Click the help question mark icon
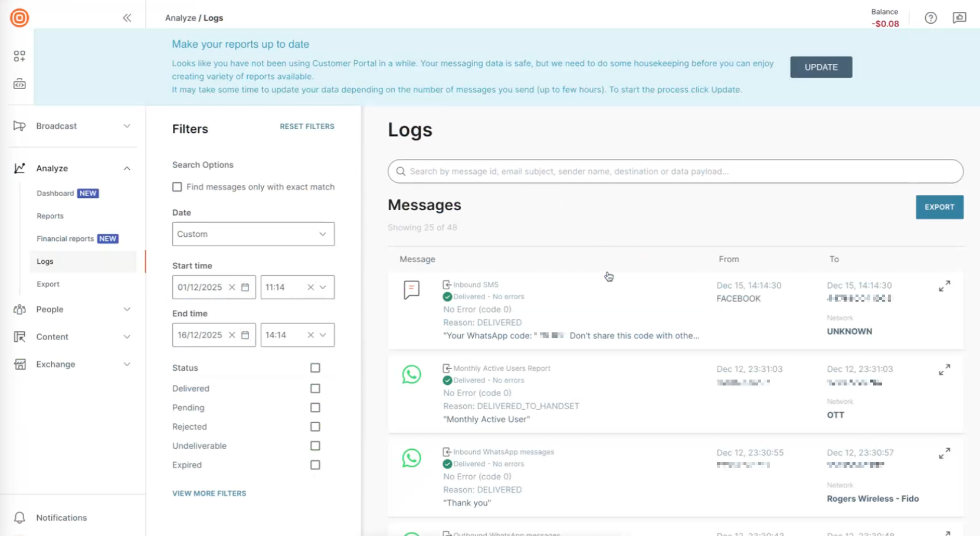Viewport: 980px width, 536px height. [931, 18]
